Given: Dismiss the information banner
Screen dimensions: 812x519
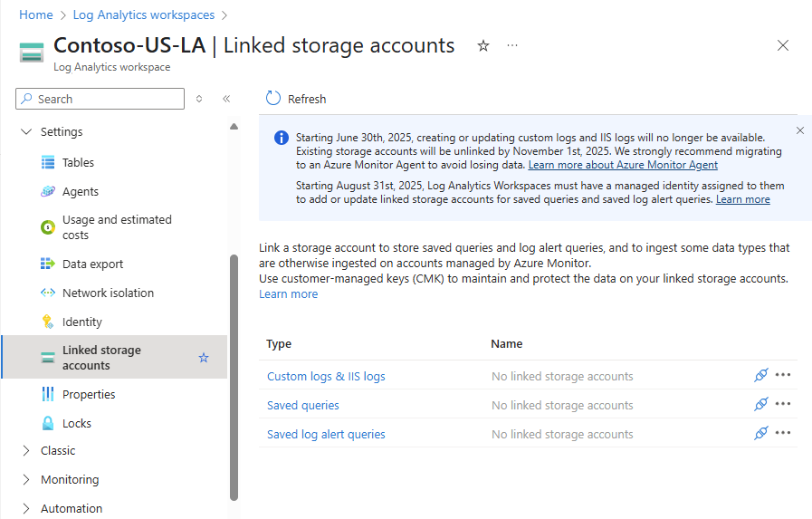Looking at the screenshot, I should 799,130.
